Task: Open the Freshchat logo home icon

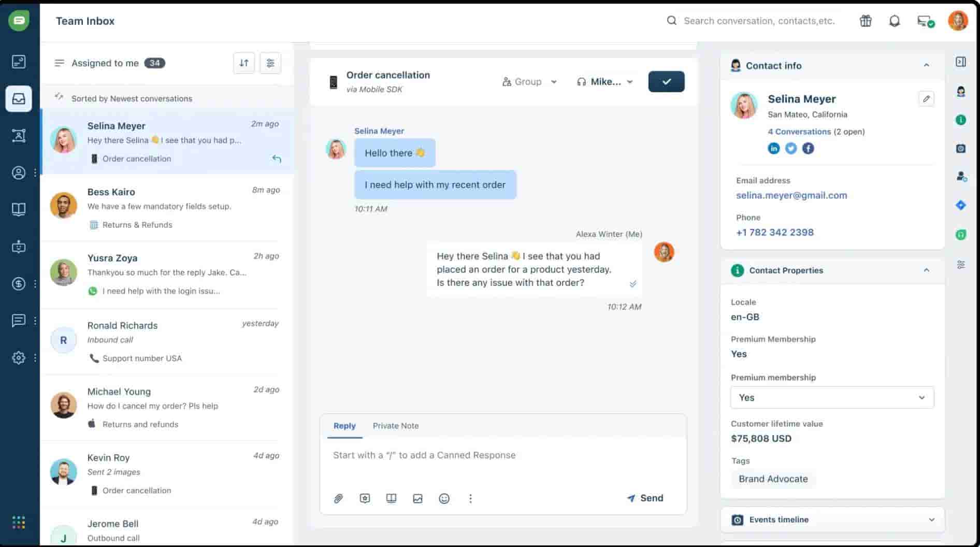Action: point(19,21)
